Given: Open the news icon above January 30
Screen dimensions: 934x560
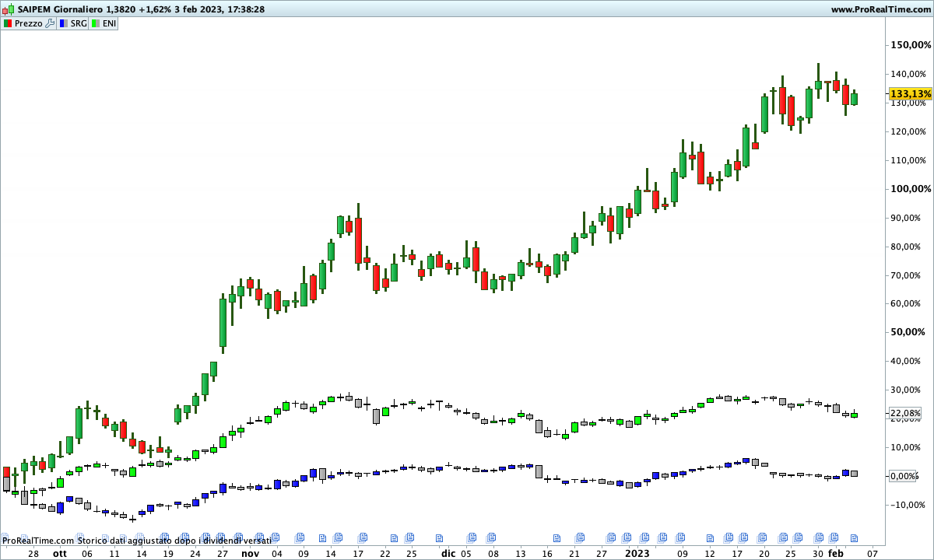Looking at the screenshot, I should [817, 537].
